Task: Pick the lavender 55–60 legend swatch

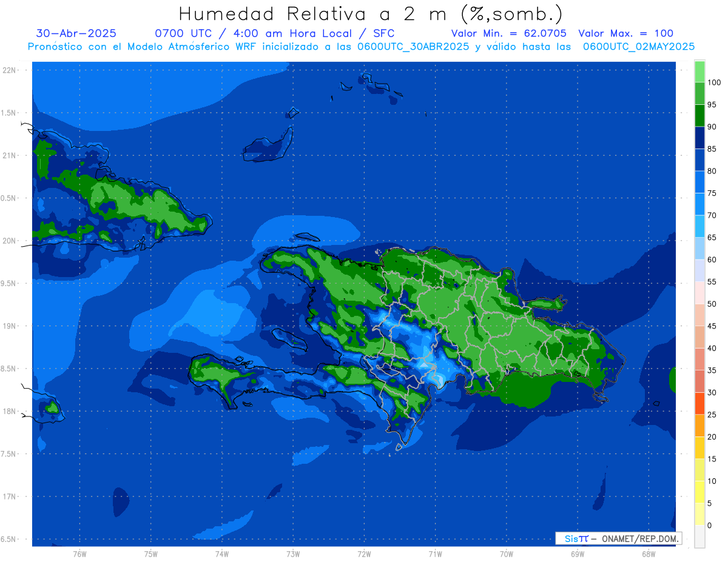Action: click(699, 271)
